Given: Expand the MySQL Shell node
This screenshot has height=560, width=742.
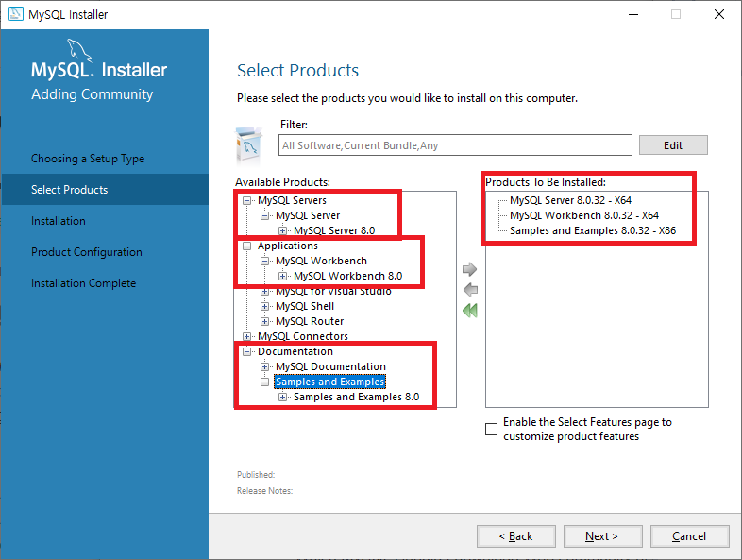Looking at the screenshot, I should [x=264, y=306].
